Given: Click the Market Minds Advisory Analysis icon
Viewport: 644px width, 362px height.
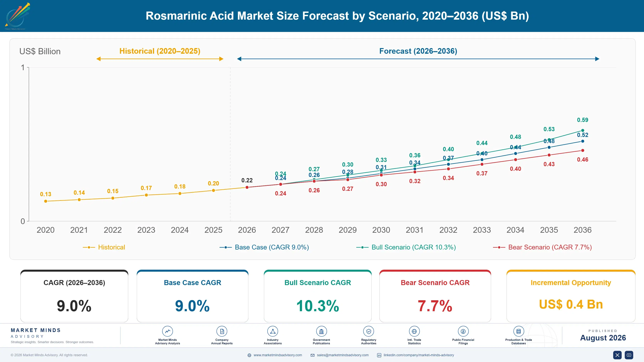Looking at the screenshot, I should 168,331.
